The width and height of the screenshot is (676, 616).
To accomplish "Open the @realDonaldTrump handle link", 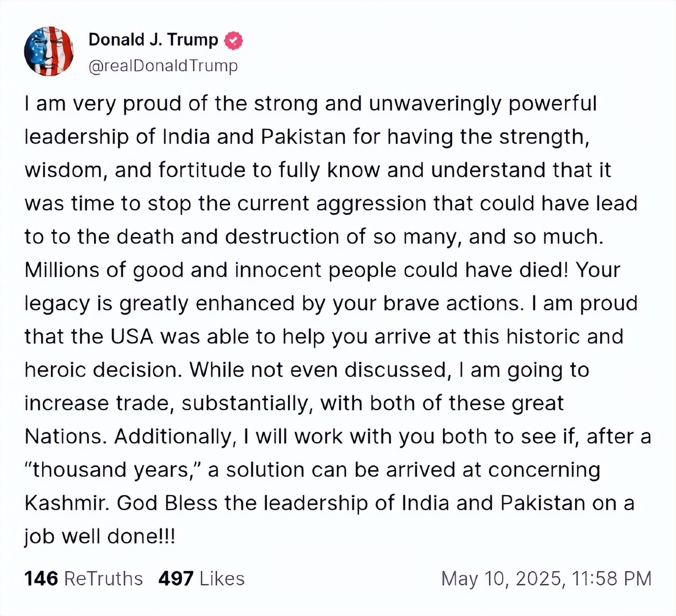I will 163,66.
